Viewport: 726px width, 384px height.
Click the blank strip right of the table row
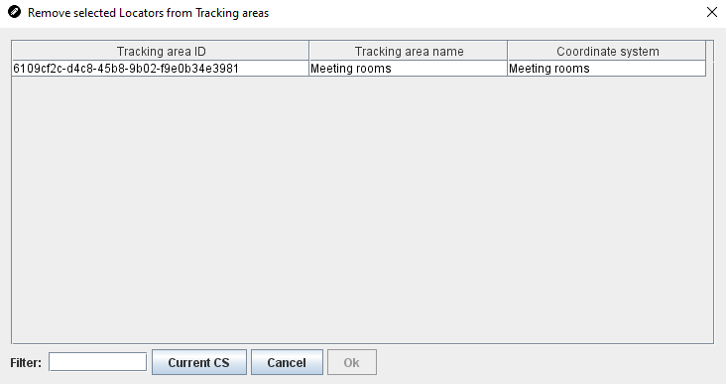tap(710, 69)
